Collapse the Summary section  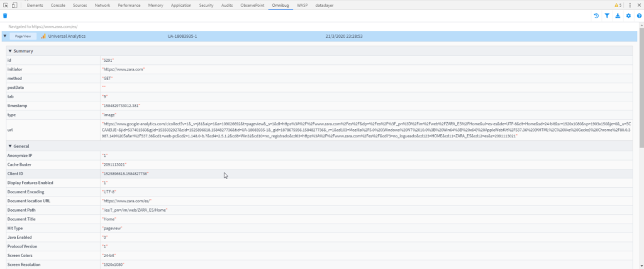pos(10,51)
